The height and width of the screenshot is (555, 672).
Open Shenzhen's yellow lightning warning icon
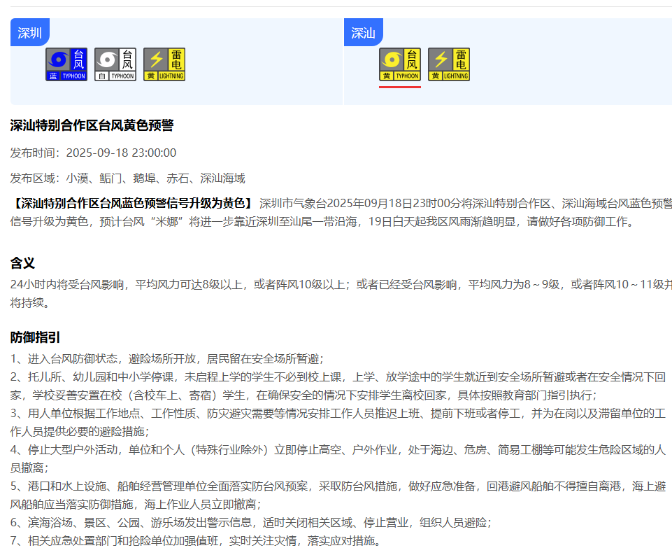[x=164, y=64]
